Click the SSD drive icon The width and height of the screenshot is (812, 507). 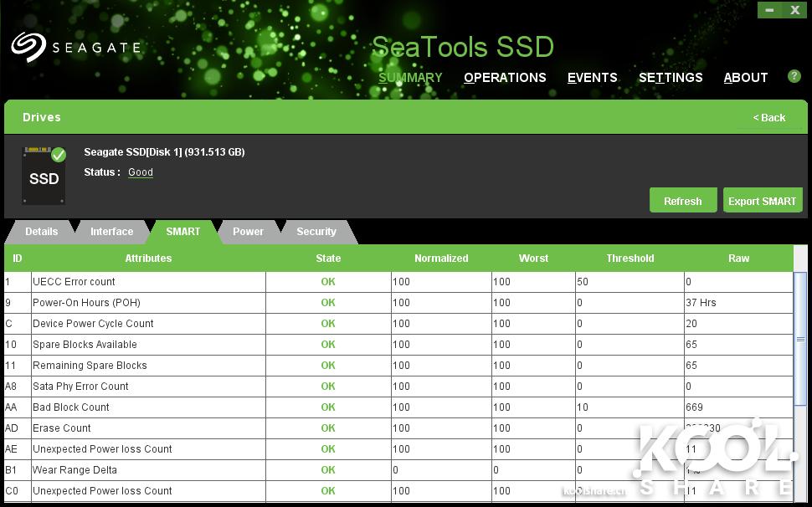pos(44,176)
